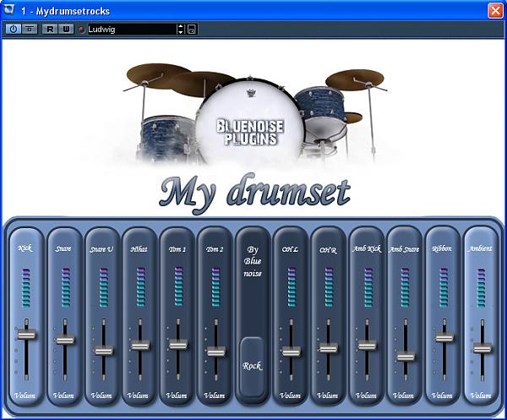Click the Kick channel volume fader
The image size is (507, 420).
coord(26,335)
